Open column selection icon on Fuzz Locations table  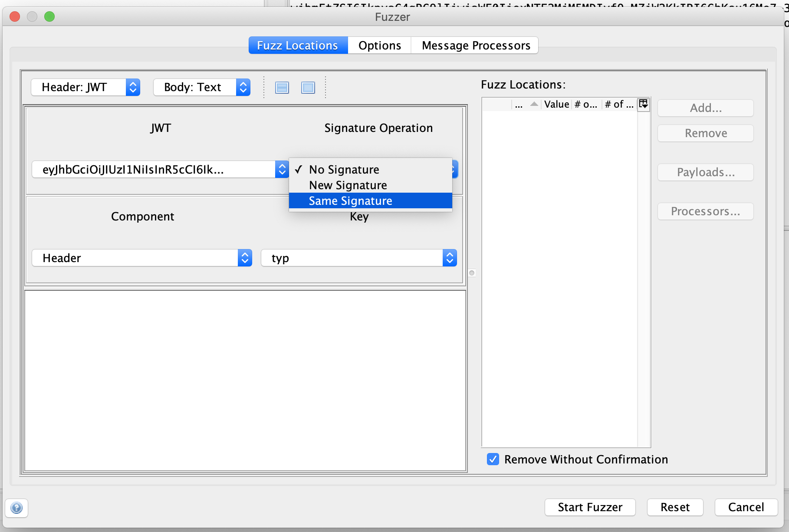tap(644, 104)
